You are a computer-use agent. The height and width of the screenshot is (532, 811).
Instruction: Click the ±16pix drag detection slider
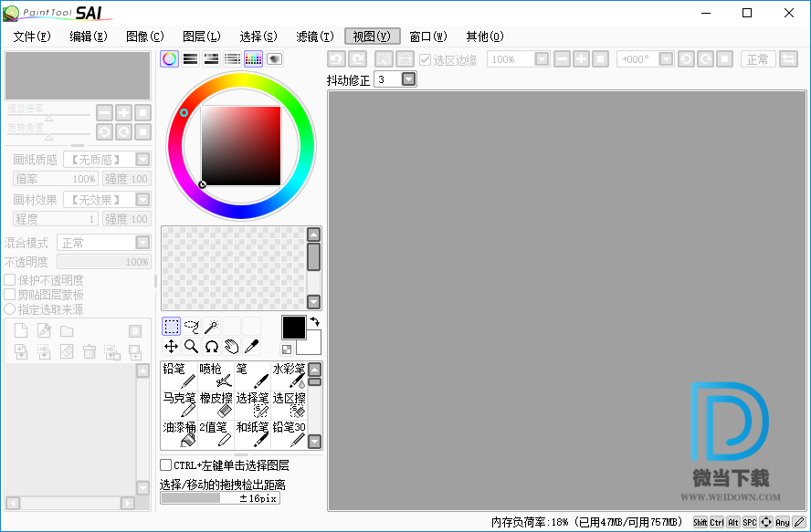click(220, 498)
